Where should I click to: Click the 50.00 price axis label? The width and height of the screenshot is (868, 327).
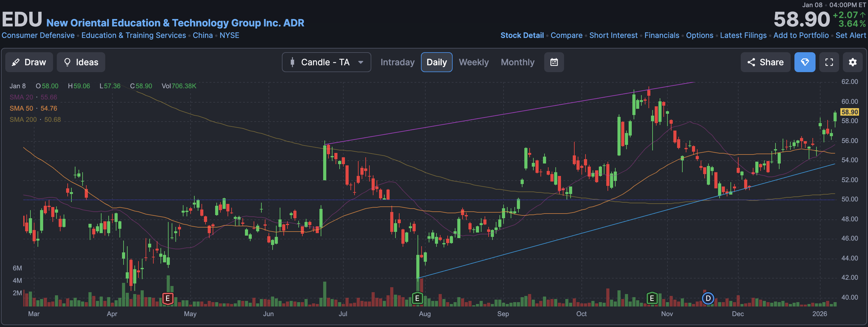pos(849,199)
